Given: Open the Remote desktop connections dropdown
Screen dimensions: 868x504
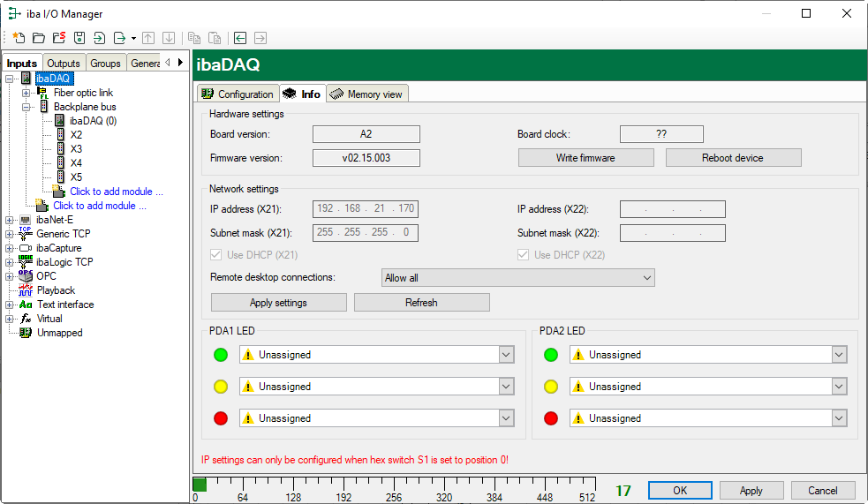Looking at the screenshot, I should [x=517, y=278].
